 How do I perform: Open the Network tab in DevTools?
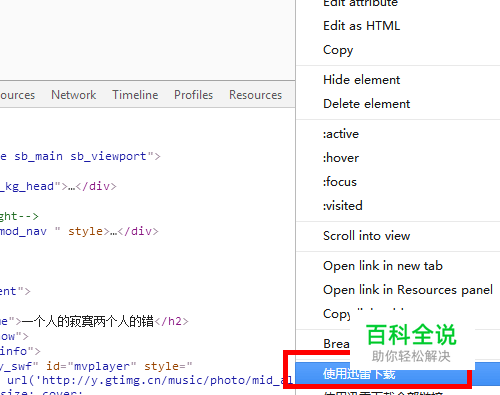pos(74,95)
